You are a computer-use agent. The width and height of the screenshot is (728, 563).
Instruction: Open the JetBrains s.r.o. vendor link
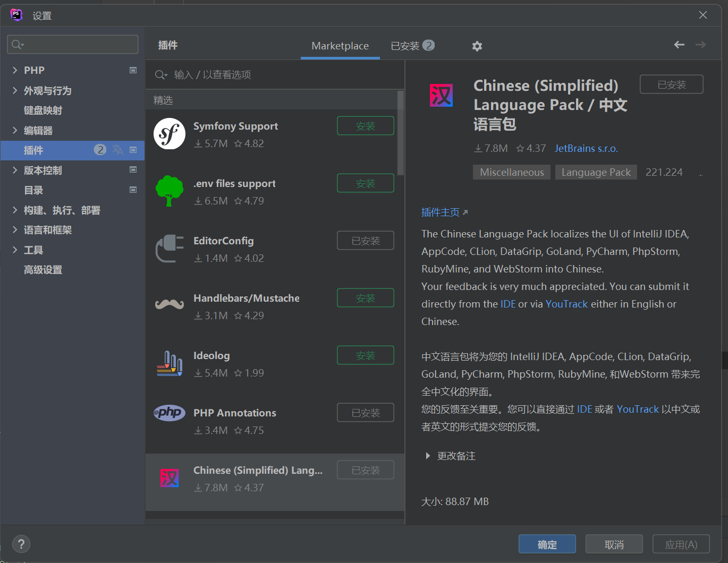click(x=586, y=148)
